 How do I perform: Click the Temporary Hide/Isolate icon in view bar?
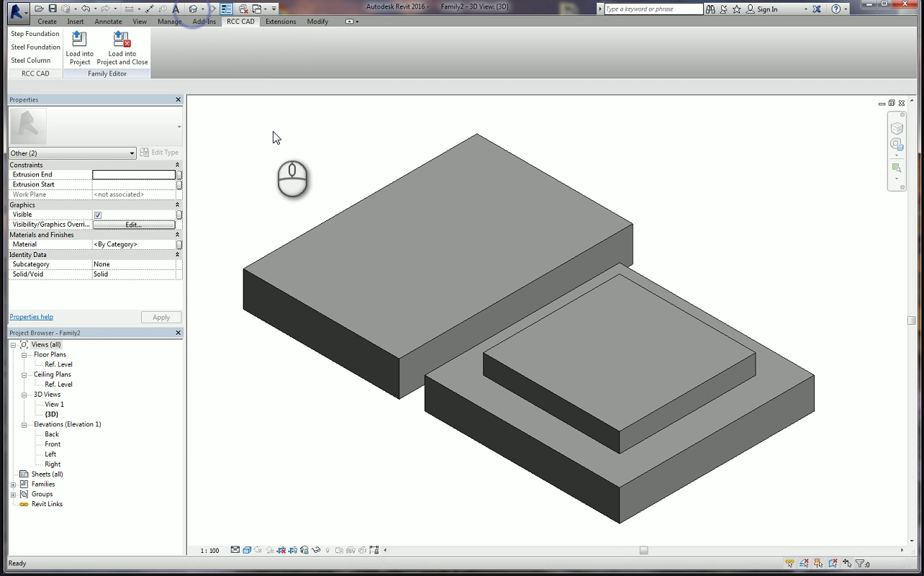[x=316, y=550]
